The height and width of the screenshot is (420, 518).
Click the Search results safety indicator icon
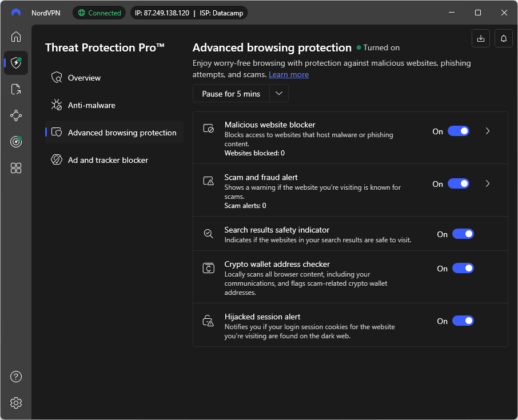pos(209,234)
